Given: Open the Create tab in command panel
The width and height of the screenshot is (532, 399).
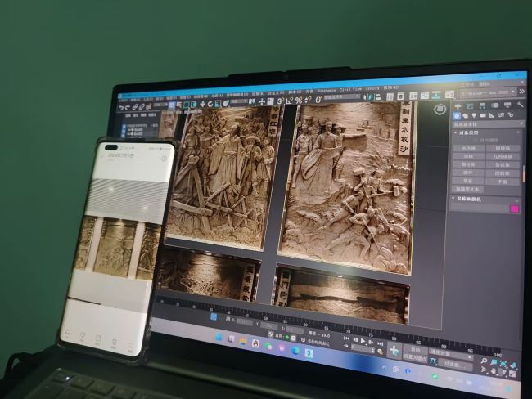Looking at the screenshot, I should click(x=456, y=105).
